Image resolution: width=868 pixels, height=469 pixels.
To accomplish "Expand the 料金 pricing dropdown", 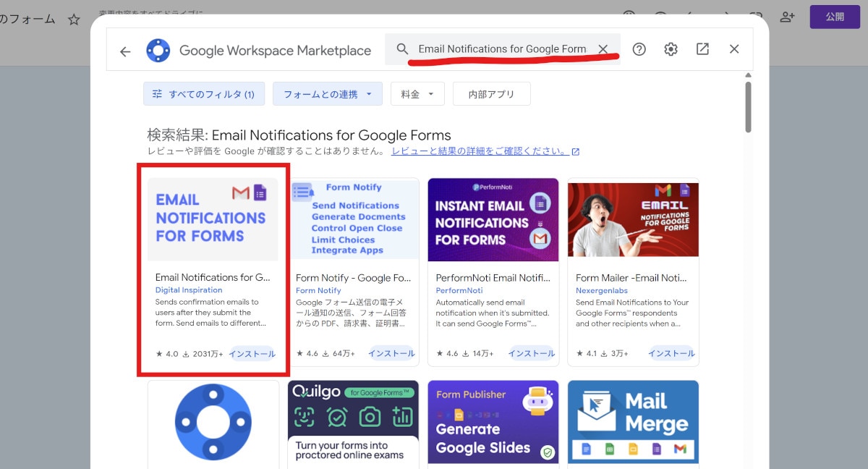I will tap(417, 93).
